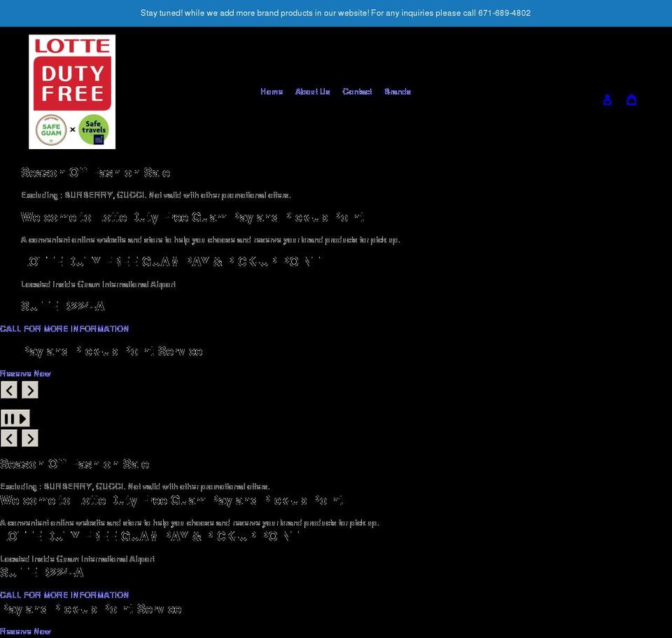Click Reserve Now link at page bottom
672x638 pixels.
(25, 631)
